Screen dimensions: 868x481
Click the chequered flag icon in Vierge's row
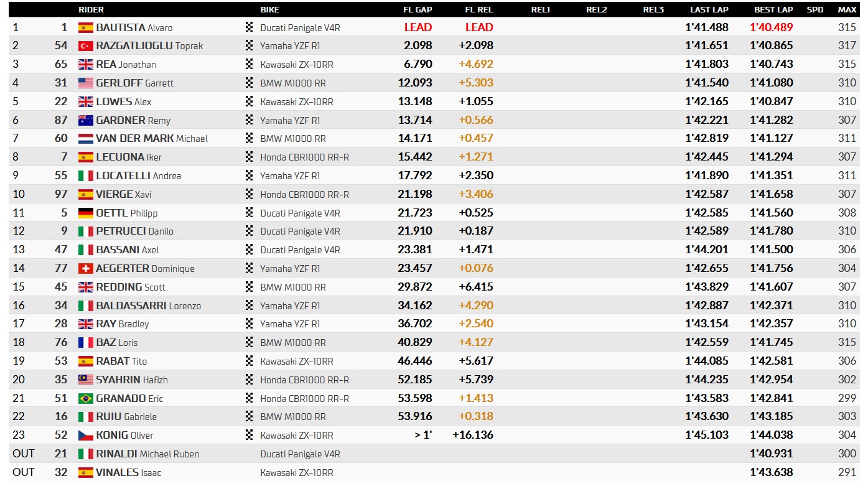click(250, 194)
